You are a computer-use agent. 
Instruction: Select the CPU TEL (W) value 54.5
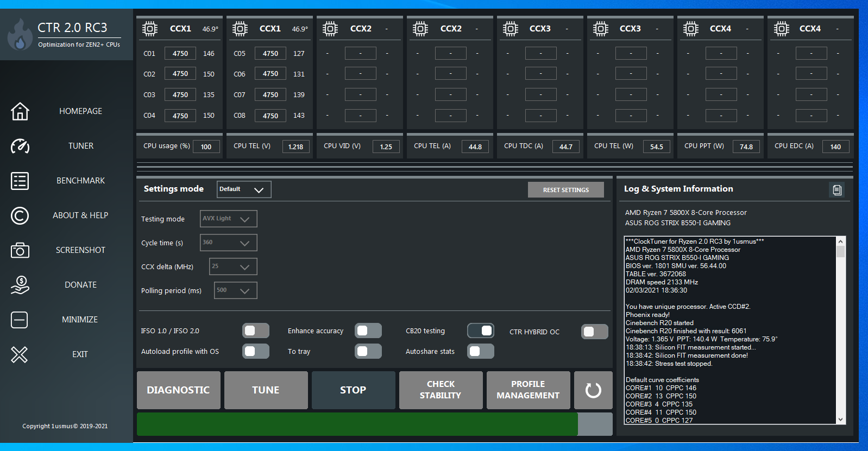pyautogui.click(x=657, y=147)
